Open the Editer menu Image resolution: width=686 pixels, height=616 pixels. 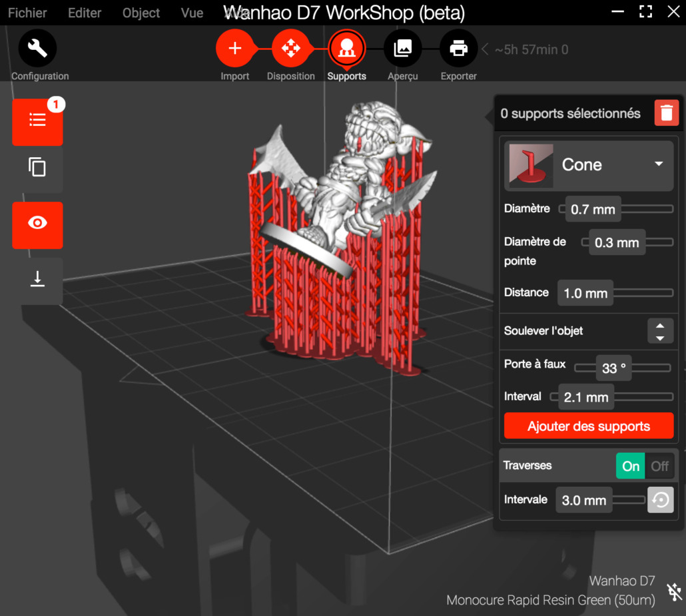tap(85, 13)
